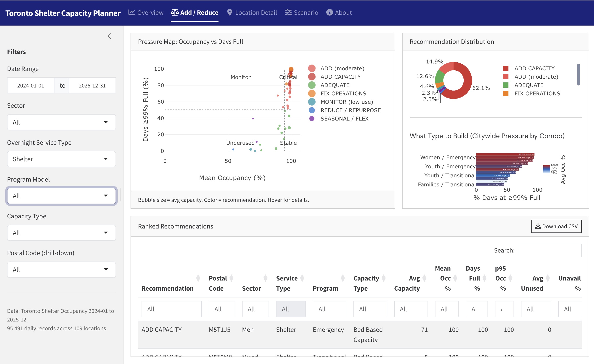
Task: Open the Location Detail tab
Action: coord(256,12)
